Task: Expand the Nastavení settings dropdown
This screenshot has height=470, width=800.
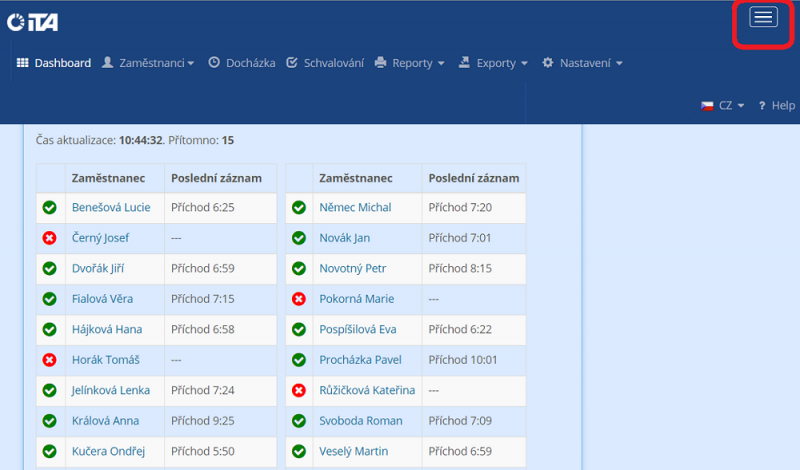Action: [x=582, y=63]
